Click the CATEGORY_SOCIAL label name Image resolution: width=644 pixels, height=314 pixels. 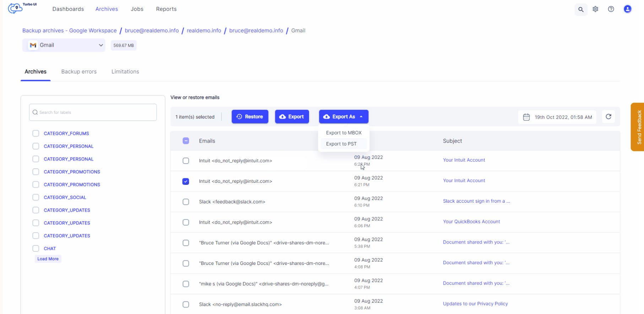65,197
